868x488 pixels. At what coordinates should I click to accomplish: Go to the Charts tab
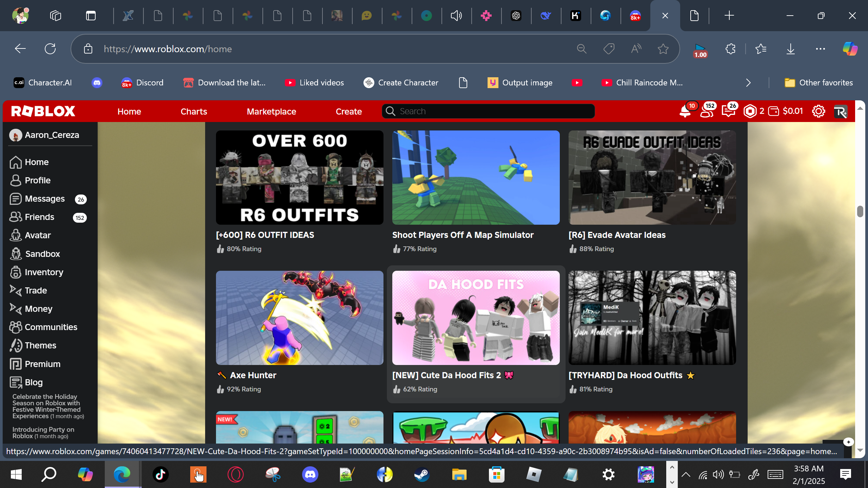194,111
